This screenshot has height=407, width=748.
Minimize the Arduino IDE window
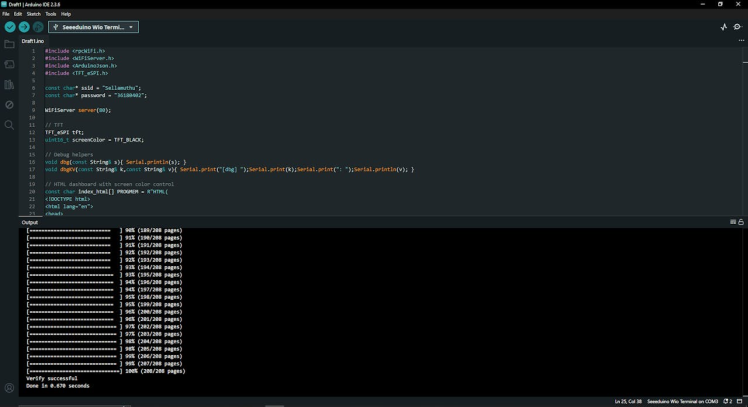coord(703,4)
